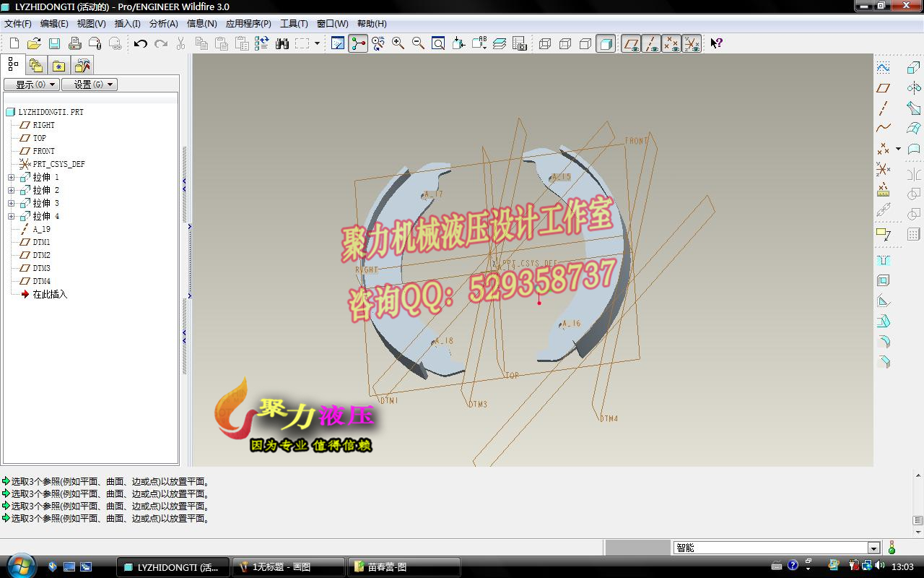This screenshot has width=924, height=578.
Task: Refit the model to the screen
Action: (x=438, y=43)
